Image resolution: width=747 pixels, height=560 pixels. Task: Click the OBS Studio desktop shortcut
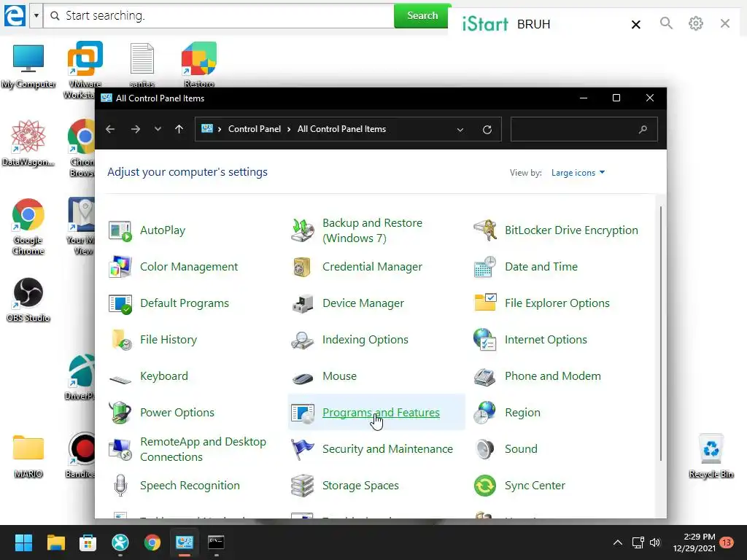tap(28, 300)
